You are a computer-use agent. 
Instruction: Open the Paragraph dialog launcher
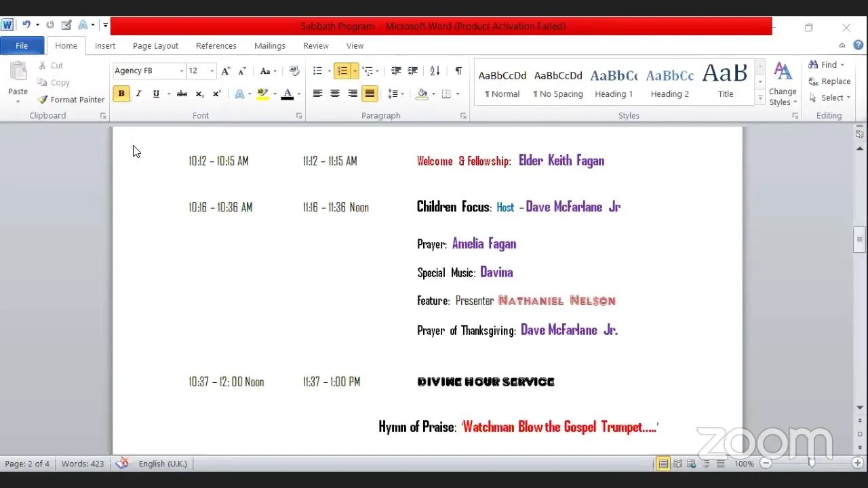[463, 116]
